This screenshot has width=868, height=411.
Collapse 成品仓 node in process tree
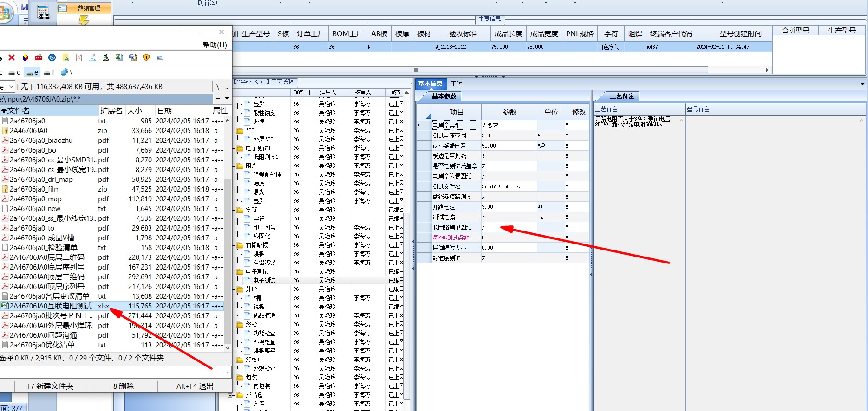coord(230,395)
